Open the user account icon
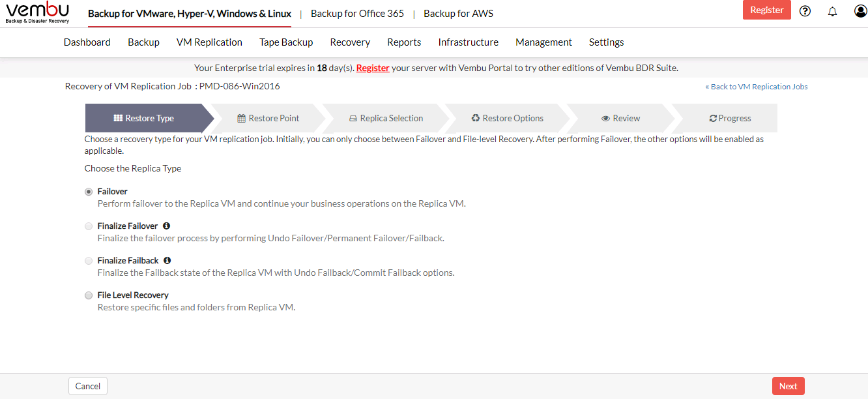Viewport: 868px width, 401px height. tap(860, 10)
